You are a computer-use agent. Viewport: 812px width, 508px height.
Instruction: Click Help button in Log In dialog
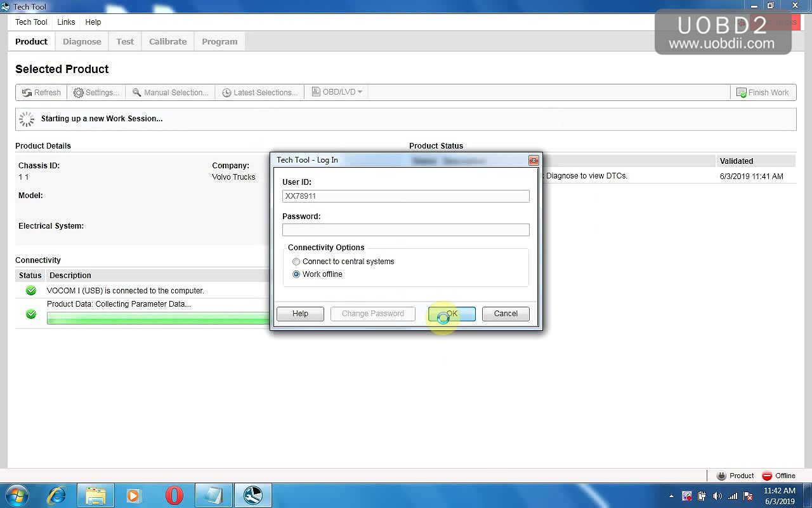(x=300, y=314)
